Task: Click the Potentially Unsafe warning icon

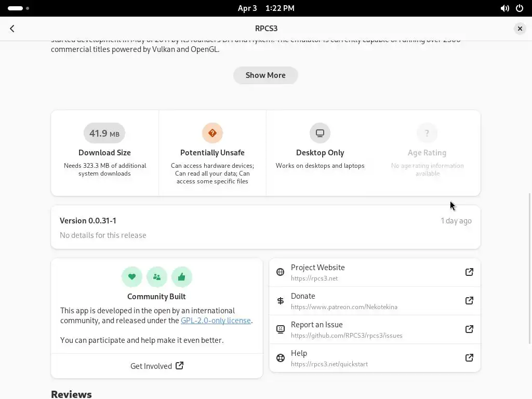Action: (x=212, y=133)
